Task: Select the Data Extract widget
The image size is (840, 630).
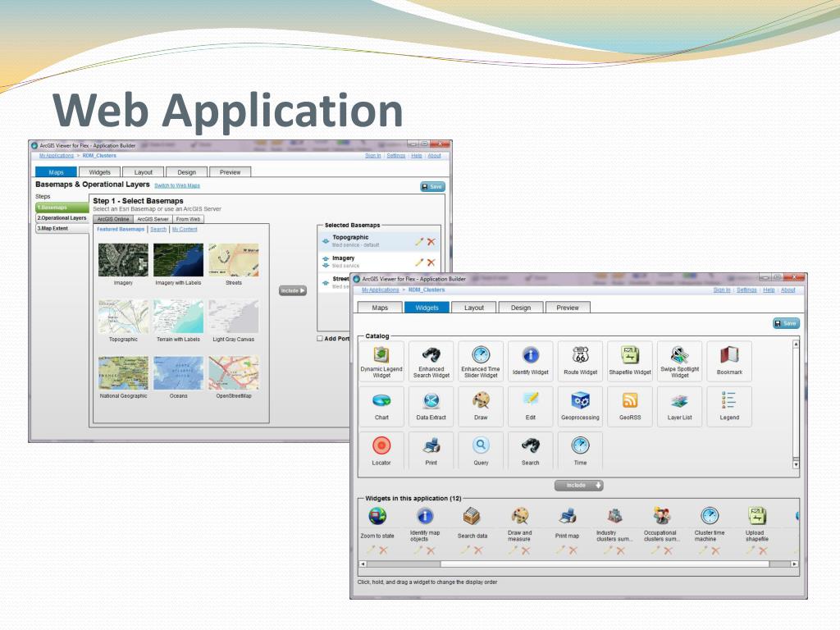Action: tap(431, 407)
